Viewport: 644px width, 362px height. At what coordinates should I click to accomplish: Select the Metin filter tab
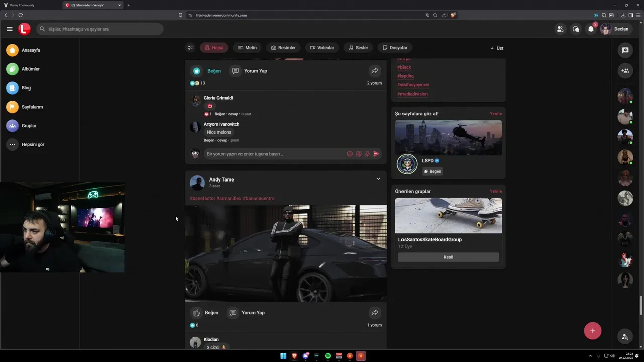point(247,48)
